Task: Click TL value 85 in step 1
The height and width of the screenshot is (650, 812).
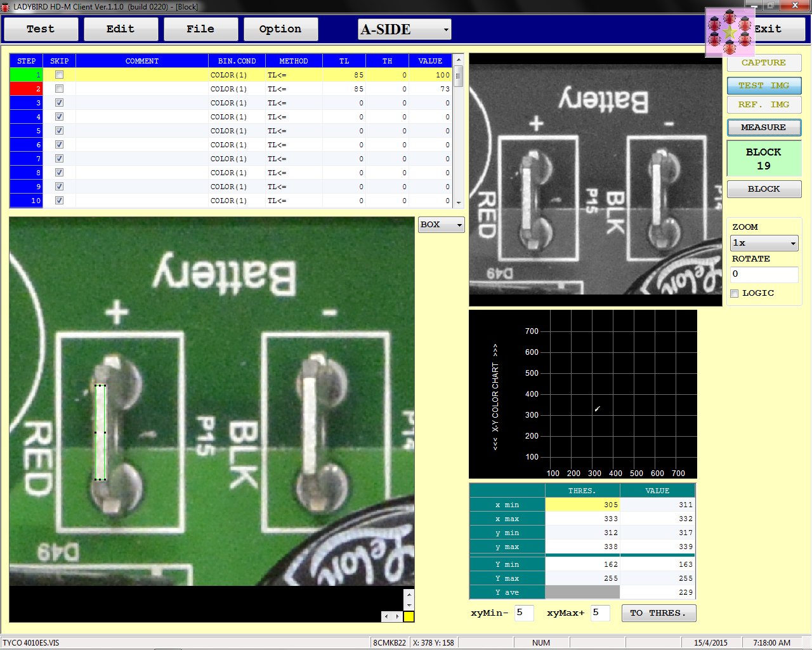Action: (344, 75)
